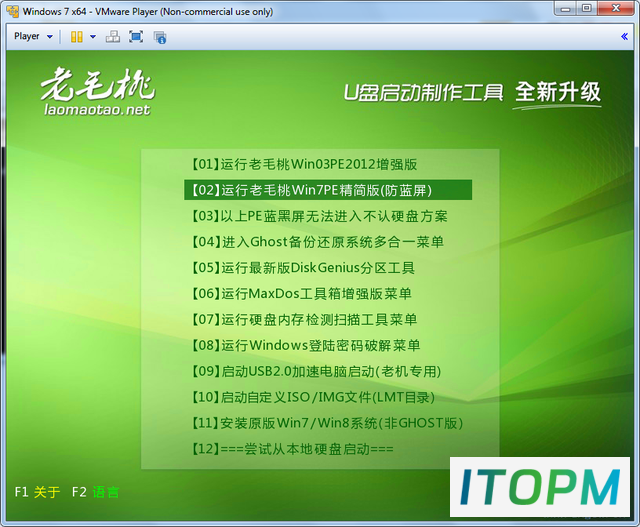
Task: Select [03] 以上PE蓝黑屏无法进入不认硬盘方案
Action: point(319,216)
